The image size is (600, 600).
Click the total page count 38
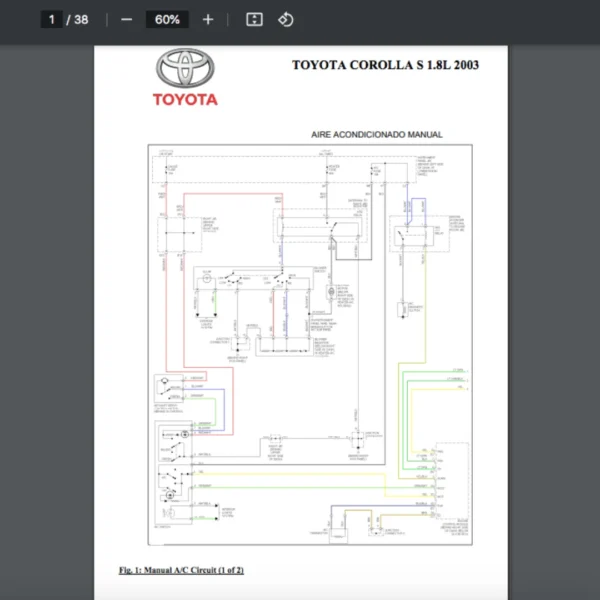pyautogui.click(x=81, y=19)
